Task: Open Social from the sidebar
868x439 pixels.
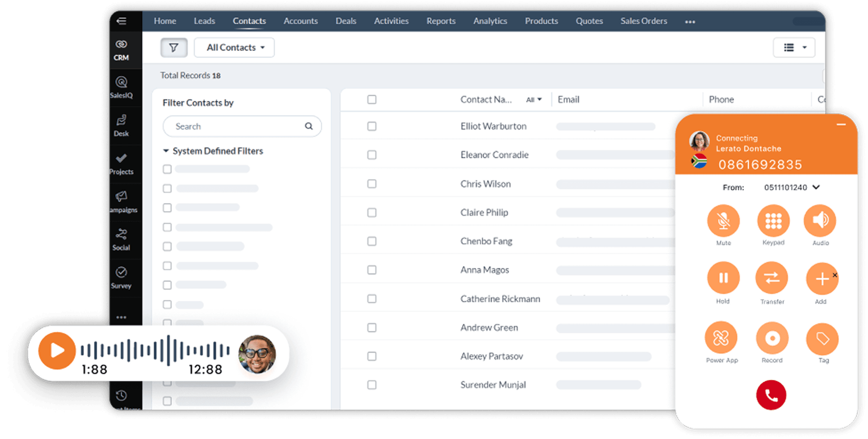Action: [121, 240]
